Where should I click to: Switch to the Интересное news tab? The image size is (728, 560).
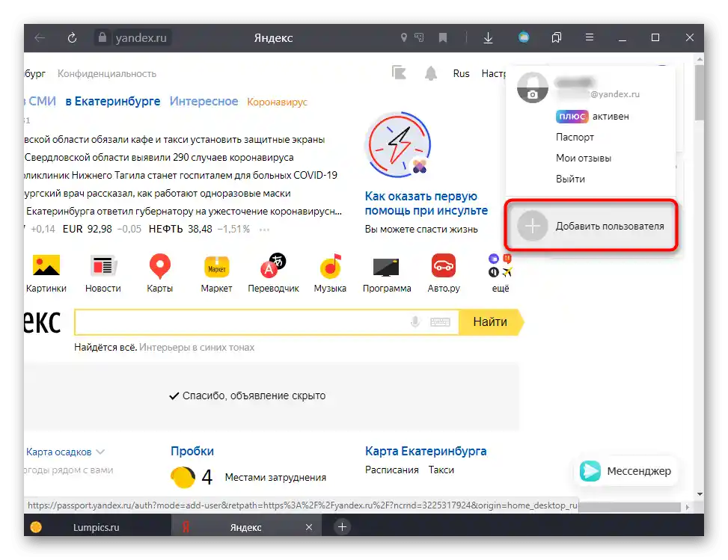point(204,101)
